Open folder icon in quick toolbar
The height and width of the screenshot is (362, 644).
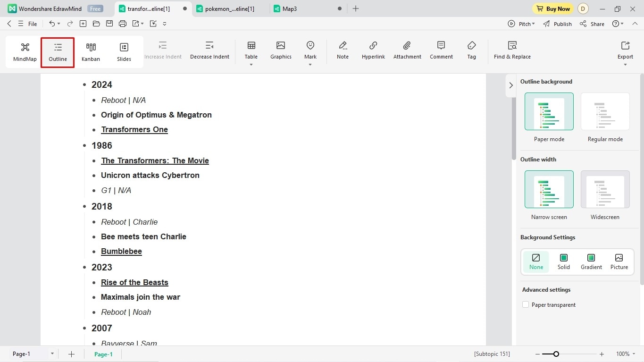96,24
